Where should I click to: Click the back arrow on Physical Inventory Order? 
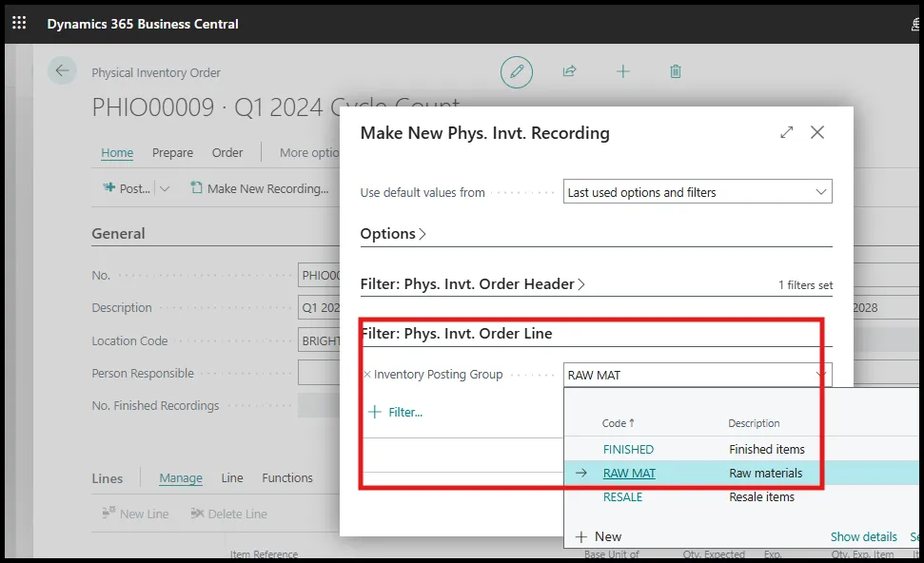coord(62,71)
